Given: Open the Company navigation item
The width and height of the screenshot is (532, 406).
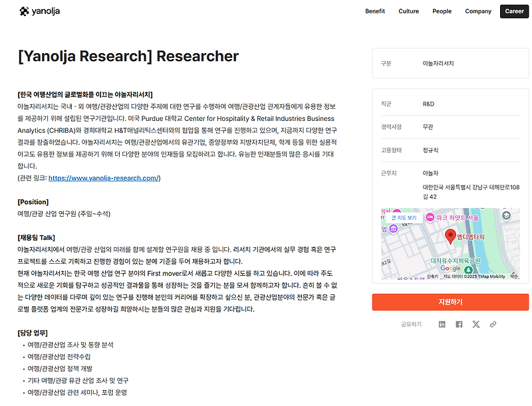Looking at the screenshot, I should (x=478, y=11).
